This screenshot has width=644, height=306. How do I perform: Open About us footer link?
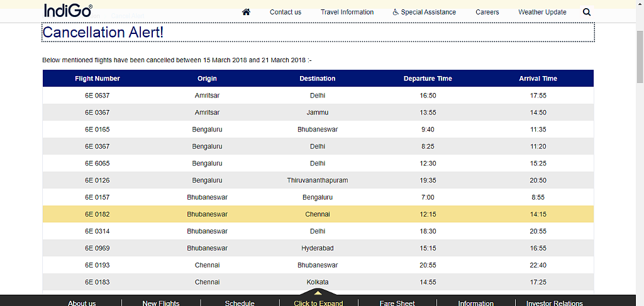coord(82,303)
